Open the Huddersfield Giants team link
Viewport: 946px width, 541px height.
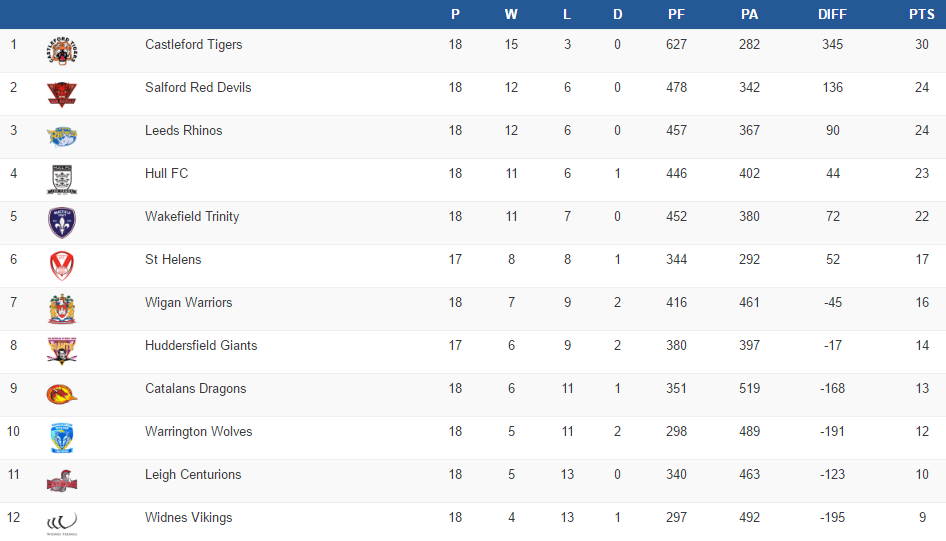[201, 345]
